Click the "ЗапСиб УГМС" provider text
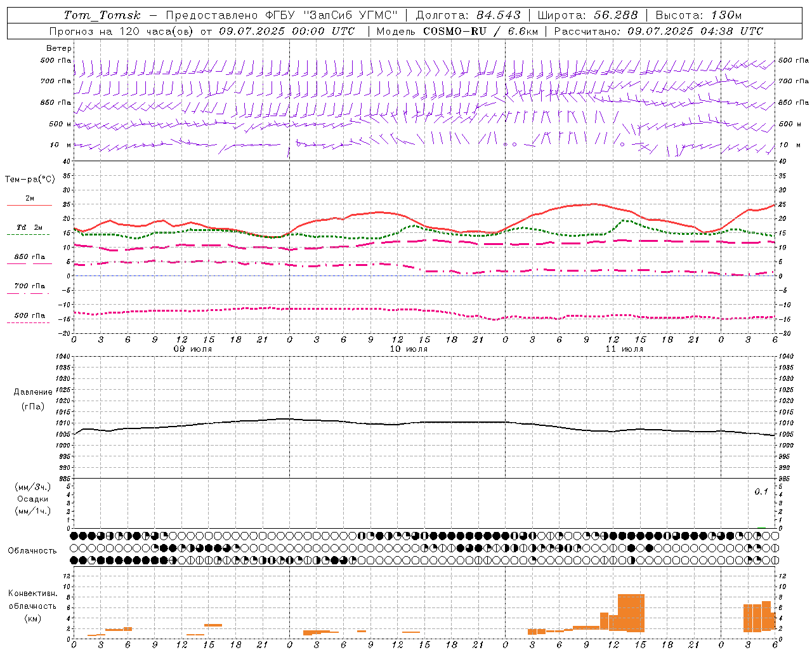The image size is (812, 650). tap(351, 15)
